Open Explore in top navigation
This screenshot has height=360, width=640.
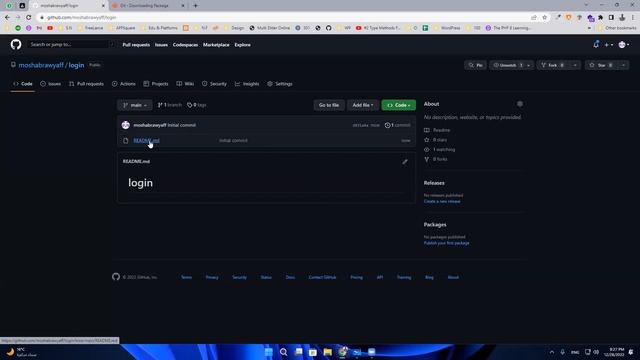(242, 45)
